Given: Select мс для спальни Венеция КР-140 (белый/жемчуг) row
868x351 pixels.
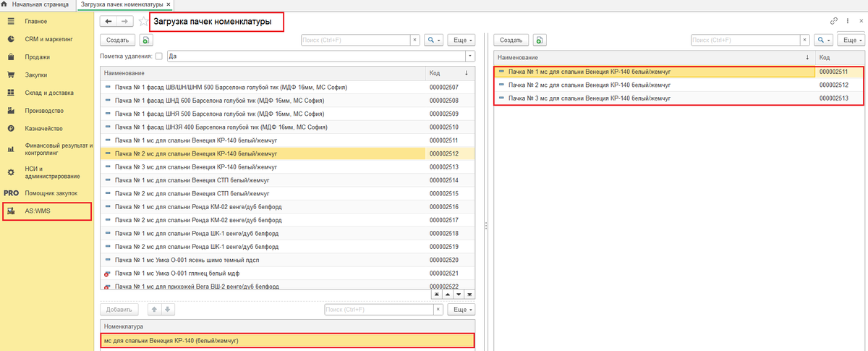Looking at the screenshot, I should click(287, 340).
